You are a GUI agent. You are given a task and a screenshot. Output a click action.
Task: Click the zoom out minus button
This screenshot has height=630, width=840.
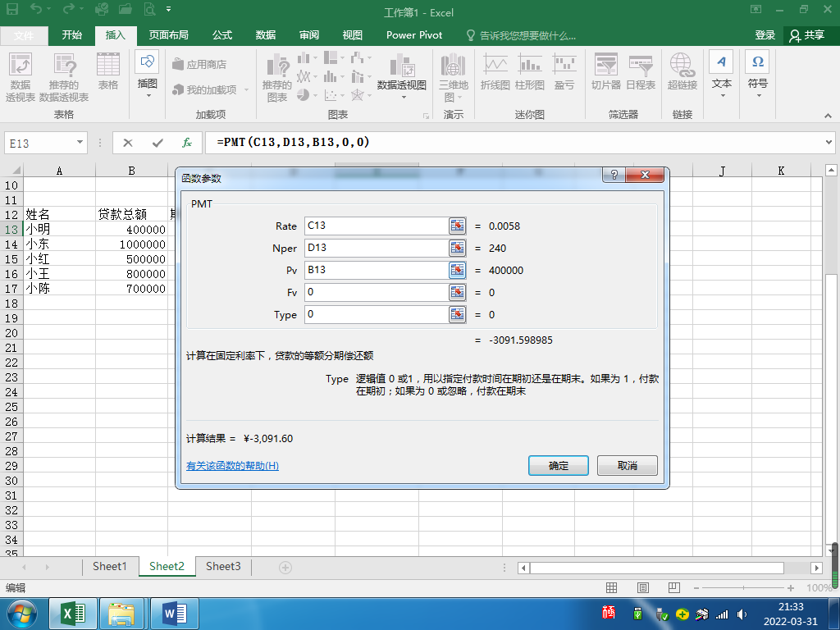(696, 587)
